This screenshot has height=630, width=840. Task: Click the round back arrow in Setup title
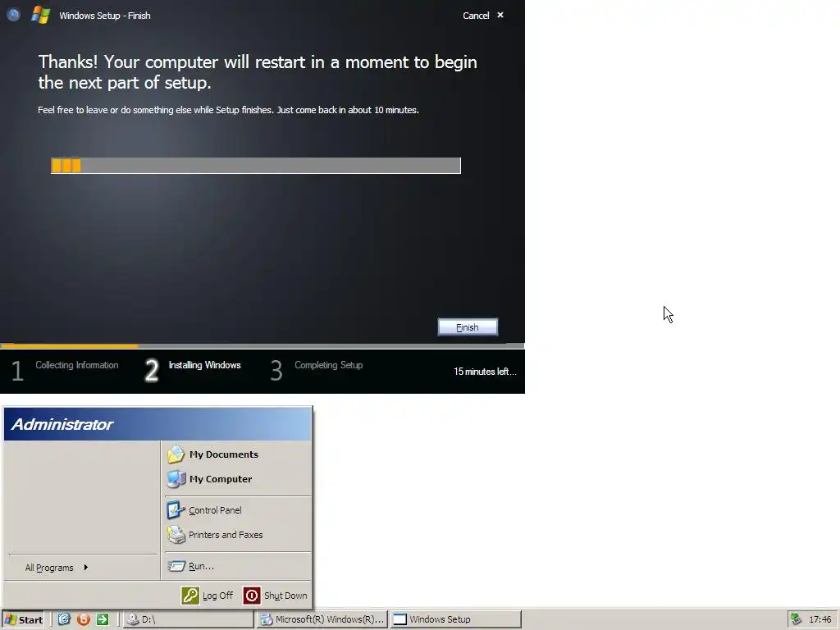[13, 15]
